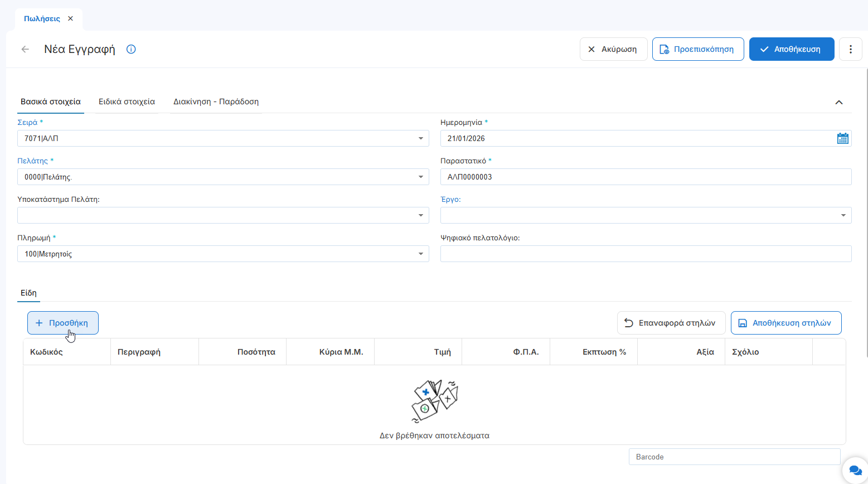Switch to the Διακίνηση - Παράδοση tab
Image resolution: width=868 pixels, height=484 pixels.
pos(216,101)
